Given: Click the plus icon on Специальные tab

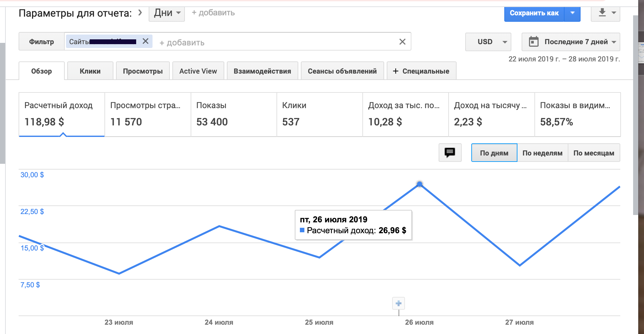Looking at the screenshot, I should (x=396, y=71).
